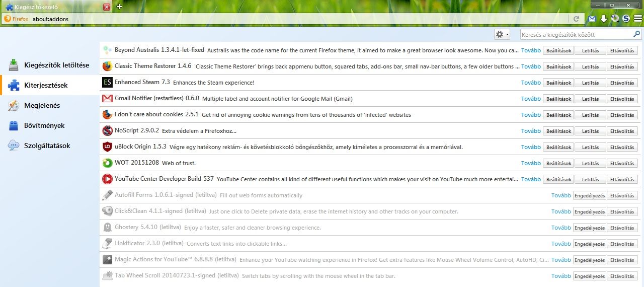Open the Downloads arrow toolbar button
Viewport: 644px width, 287px height.
coord(604,19)
